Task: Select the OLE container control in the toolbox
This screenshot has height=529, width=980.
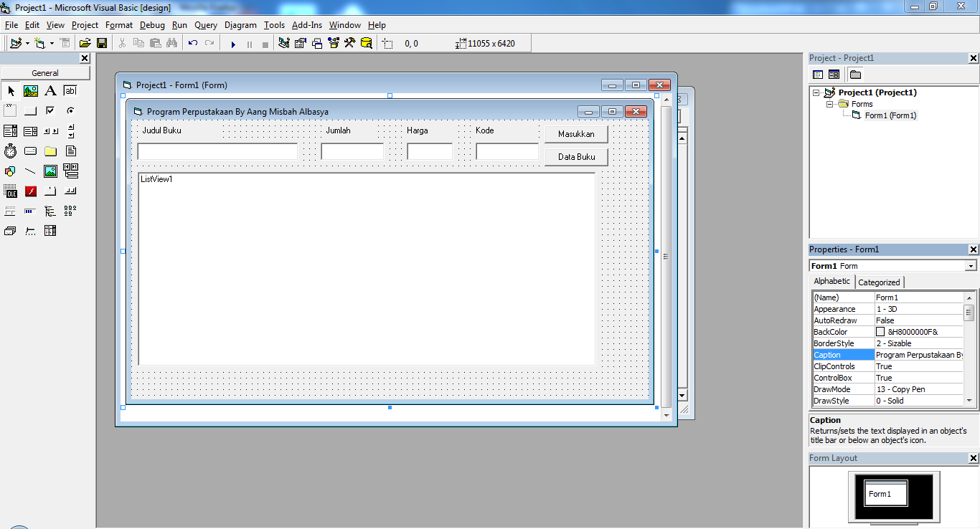Action: tap(11, 191)
